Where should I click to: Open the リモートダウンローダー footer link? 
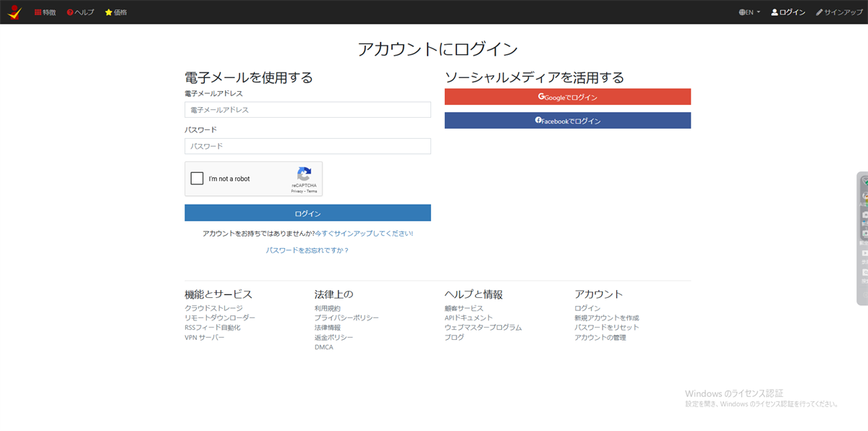pyautogui.click(x=220, y=317)
